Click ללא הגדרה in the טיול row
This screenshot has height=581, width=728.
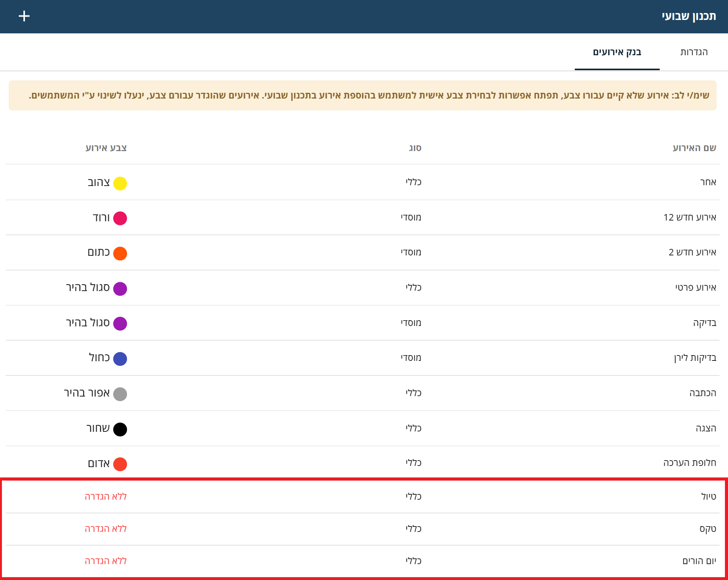106,497
